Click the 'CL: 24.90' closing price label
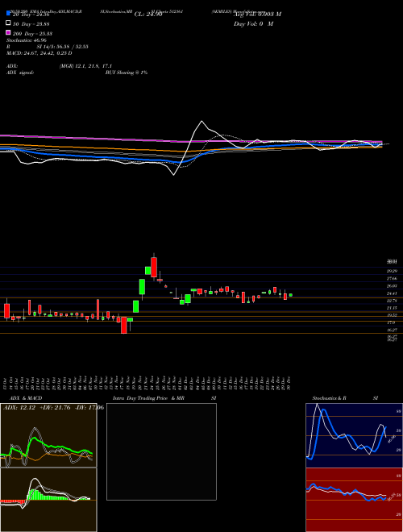The image size is (403, 532). (148, 15)
